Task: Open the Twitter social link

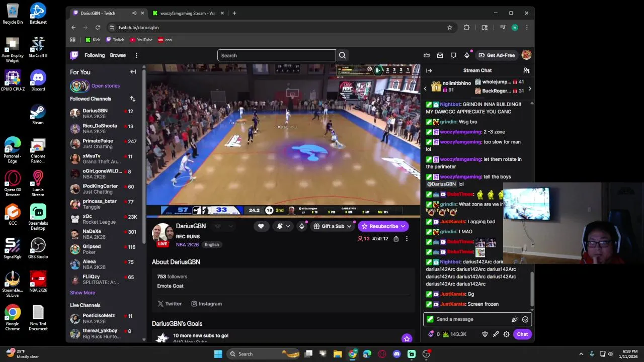Action: pos(170,304)
